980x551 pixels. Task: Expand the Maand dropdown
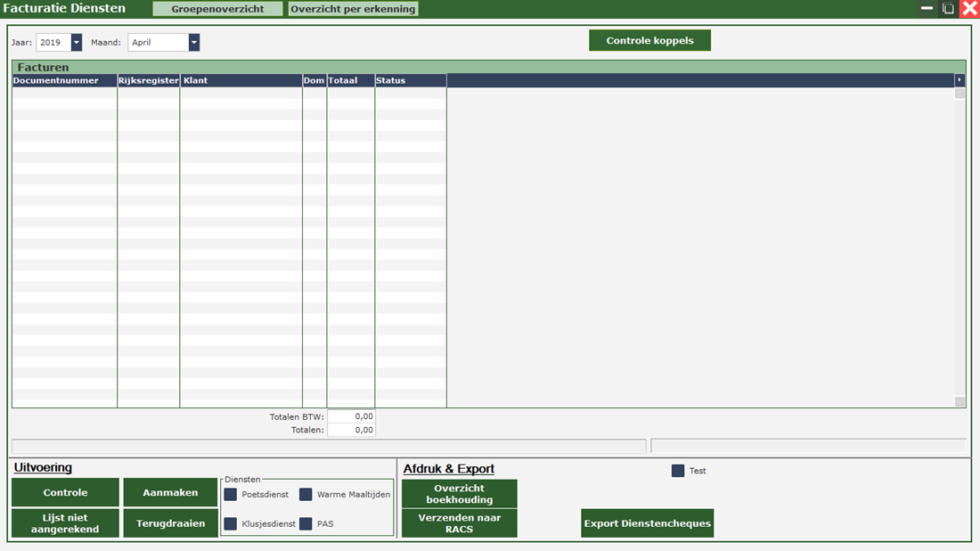[x=193, y=43]
